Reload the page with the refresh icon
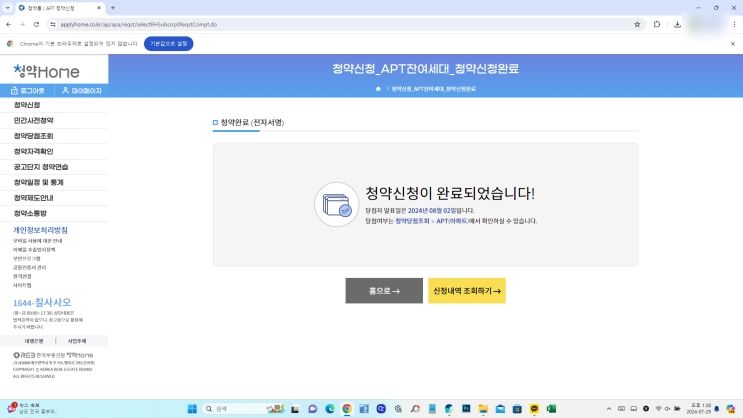 coord(36,25)
